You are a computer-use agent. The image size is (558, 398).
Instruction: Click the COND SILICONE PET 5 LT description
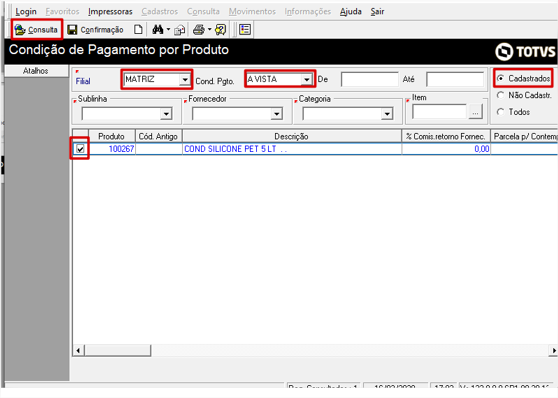292,149
